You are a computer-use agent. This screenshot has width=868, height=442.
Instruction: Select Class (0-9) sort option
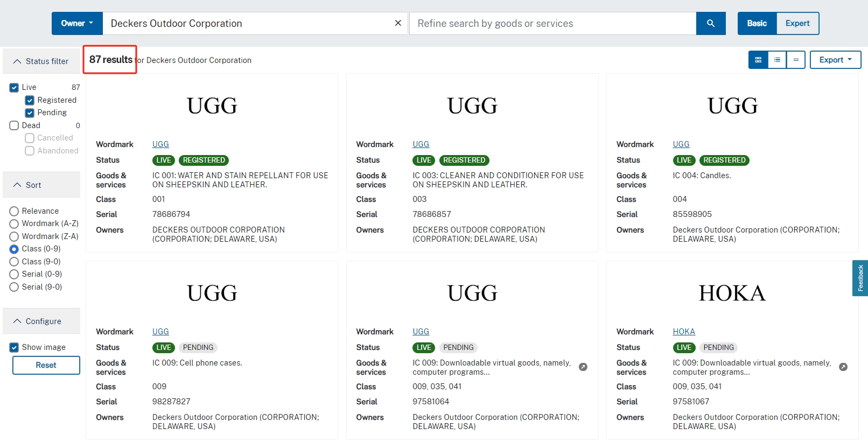tap(14, 249)
